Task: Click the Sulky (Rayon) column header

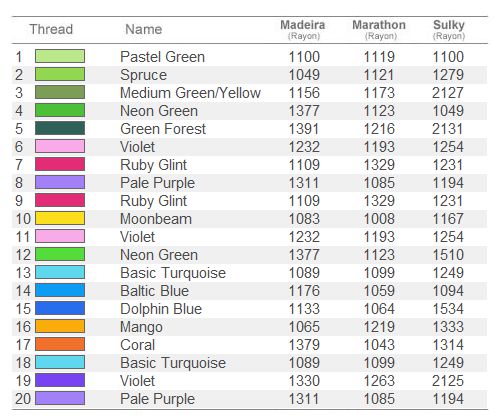Action: pos(449,29)
